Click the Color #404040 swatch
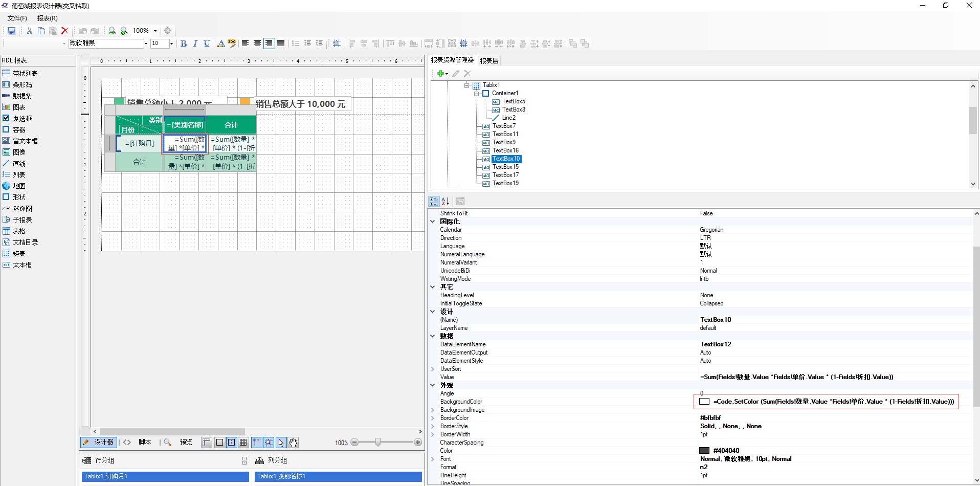This screenshot has height=486, width=980. click(704, 451)
